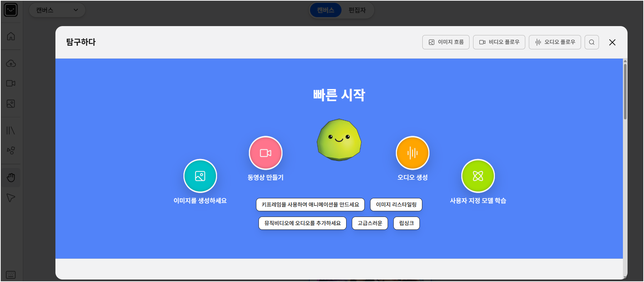
Task: Click the green custom model training circle icon
Action: [x=478, y=176]
